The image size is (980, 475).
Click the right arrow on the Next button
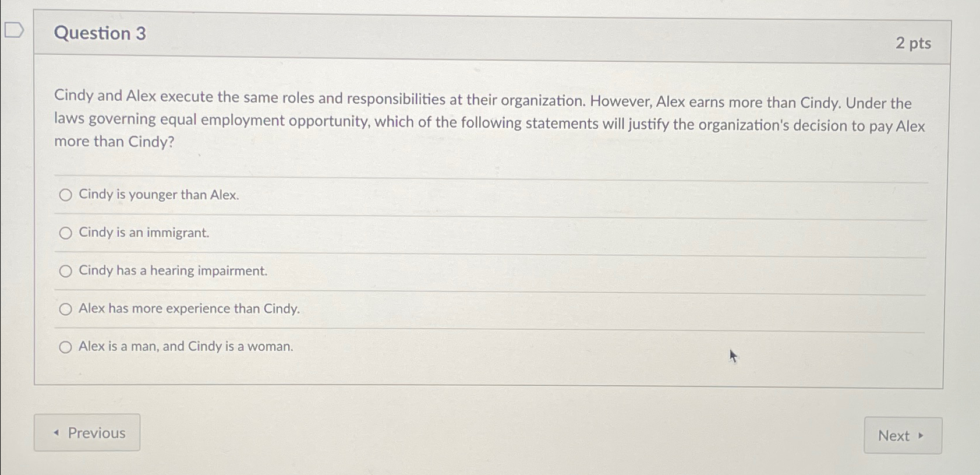coord(920,435)
